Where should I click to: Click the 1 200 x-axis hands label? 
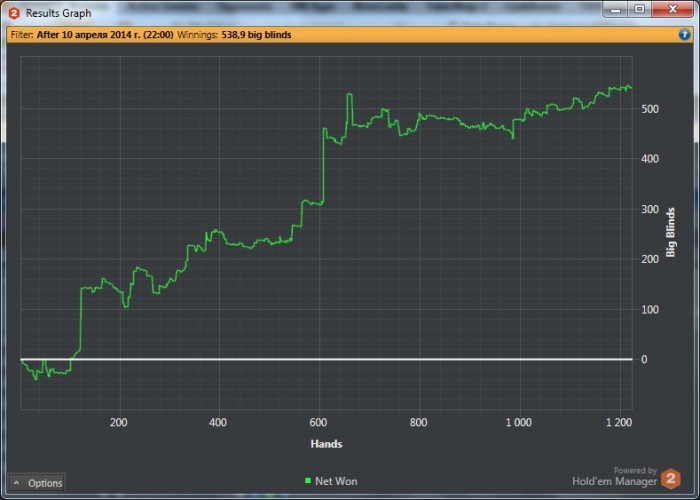619,422
